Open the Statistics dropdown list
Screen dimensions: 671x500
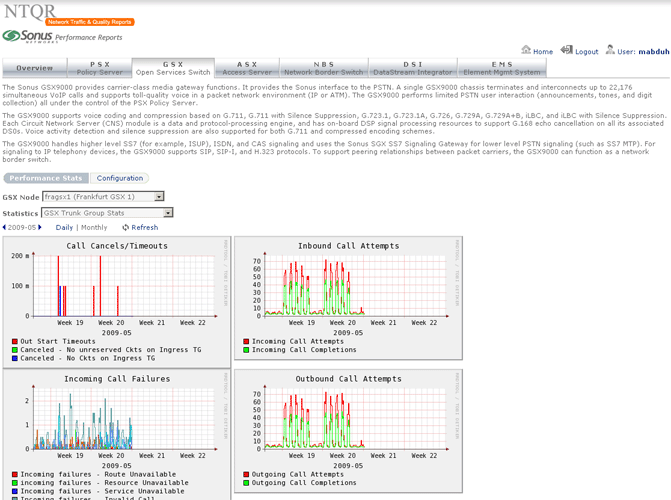[x=168, y=212]
